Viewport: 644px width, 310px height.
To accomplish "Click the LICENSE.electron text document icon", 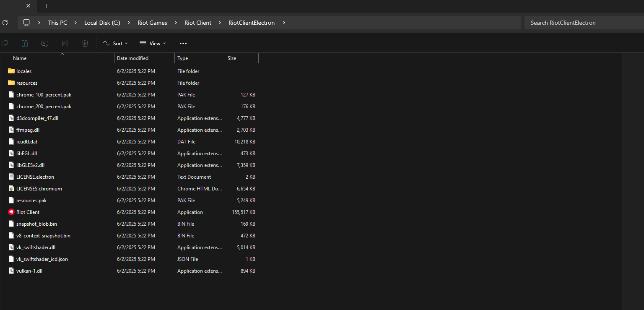I will coord(11,177).
